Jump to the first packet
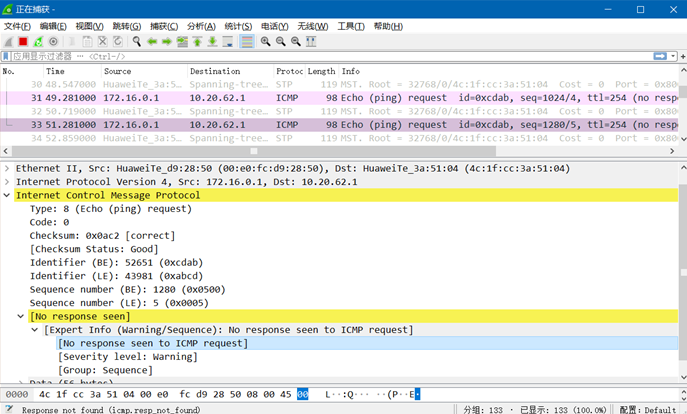This screenshot has width=687, height=414. coord(197,42)
